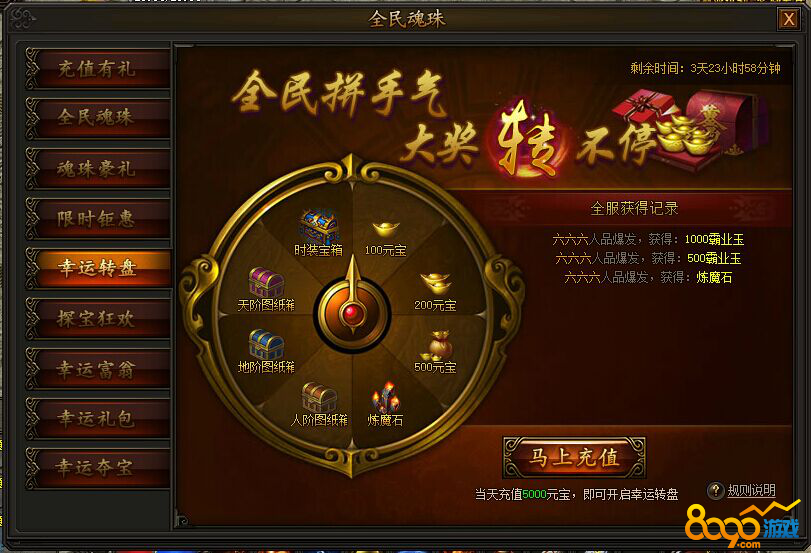Open the 魂珠豪礼 tab

click(x=98, y=169)
